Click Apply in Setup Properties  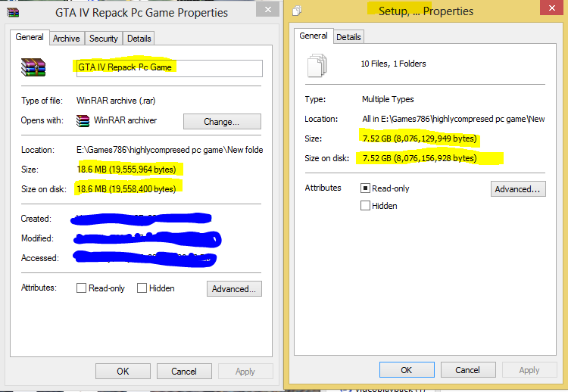(x=529, y=370)
